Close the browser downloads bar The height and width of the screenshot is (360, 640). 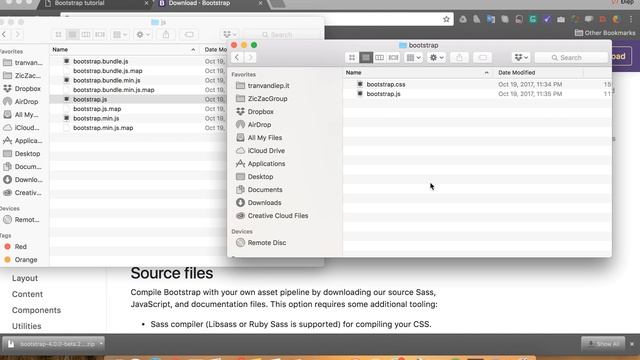pyautogui.click(x=632, y=344)
